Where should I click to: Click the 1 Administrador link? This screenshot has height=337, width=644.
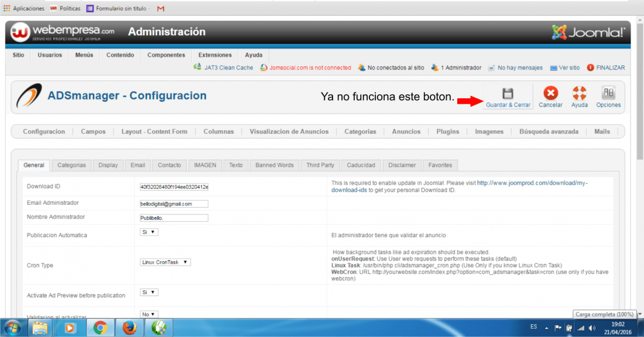point(461,68)
